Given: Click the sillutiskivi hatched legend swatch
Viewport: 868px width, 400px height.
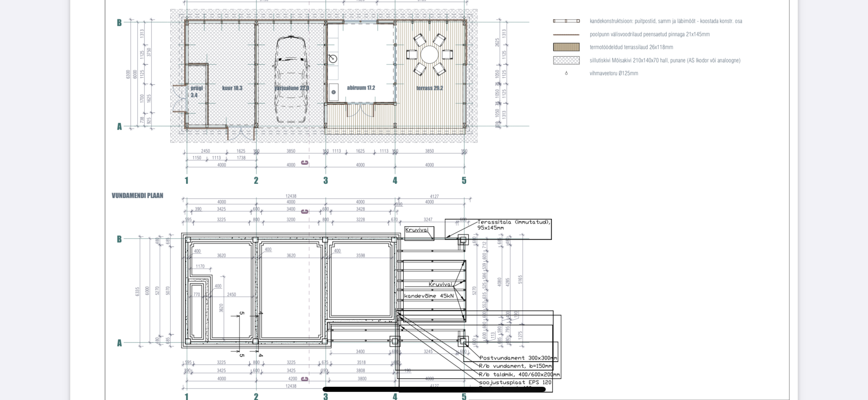Looking at the screenshot, I should tap(566, 60).
